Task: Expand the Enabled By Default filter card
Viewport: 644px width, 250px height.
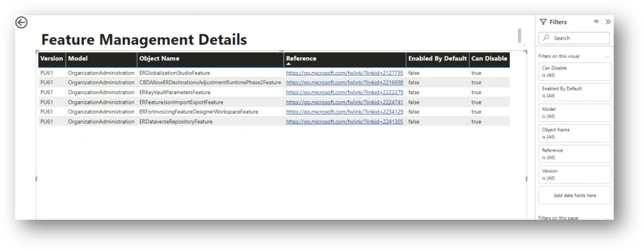Action: pyautogui.click(x=575, y=92)
